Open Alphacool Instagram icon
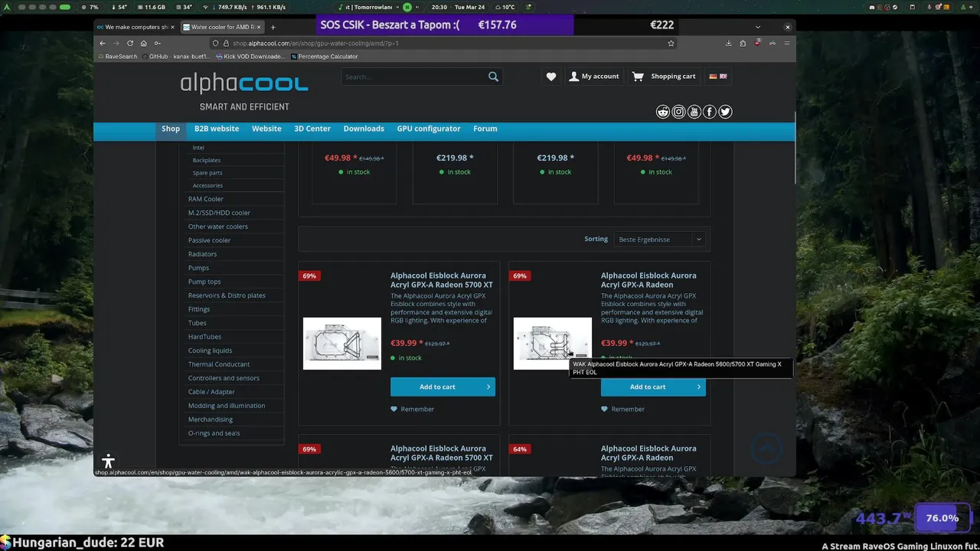980x551 pixels. 678,112
